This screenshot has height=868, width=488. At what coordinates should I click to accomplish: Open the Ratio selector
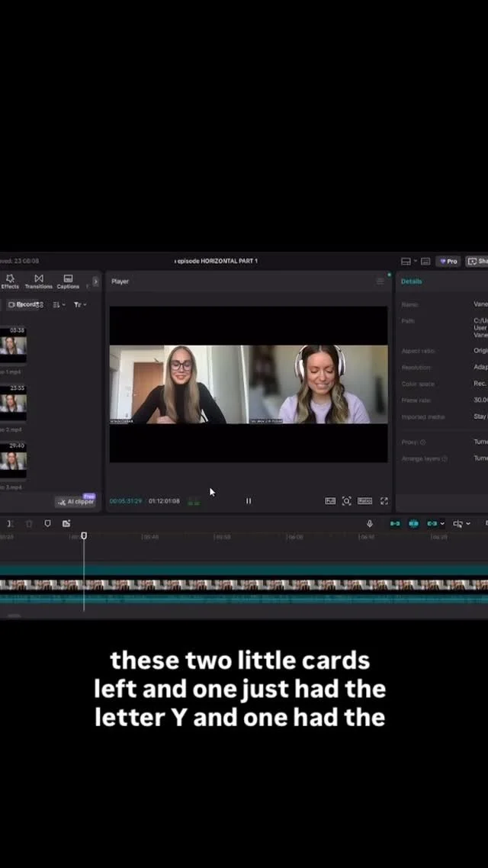(364, 501)
